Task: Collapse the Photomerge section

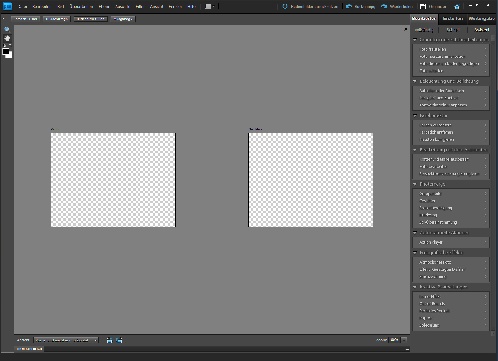Action: 415,184
